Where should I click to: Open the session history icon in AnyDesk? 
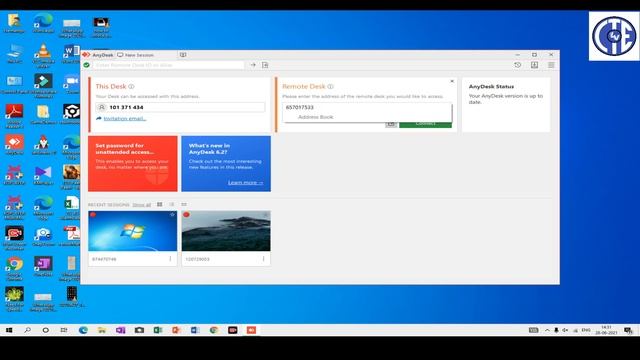pos(518,65)
